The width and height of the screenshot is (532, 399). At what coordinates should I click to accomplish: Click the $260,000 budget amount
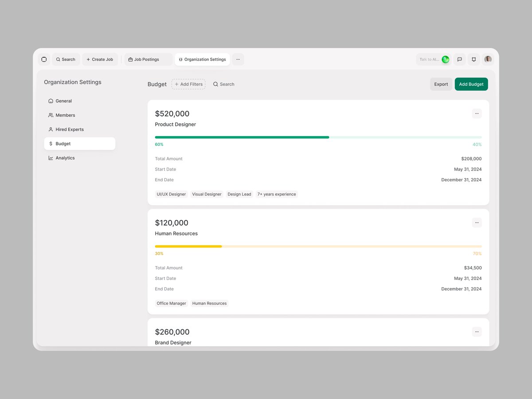172,332
